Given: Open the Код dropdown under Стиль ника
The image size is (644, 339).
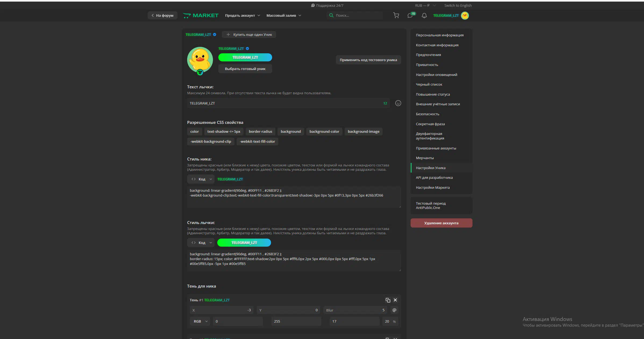Looking at the screenshot, I should tap(201, 179).
